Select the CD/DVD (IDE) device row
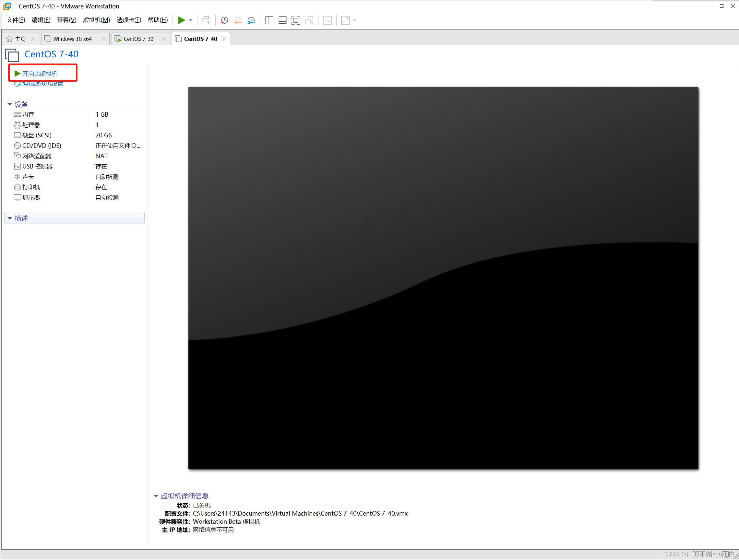Screen dimensions: 739x560 click(x=78, y=146)
